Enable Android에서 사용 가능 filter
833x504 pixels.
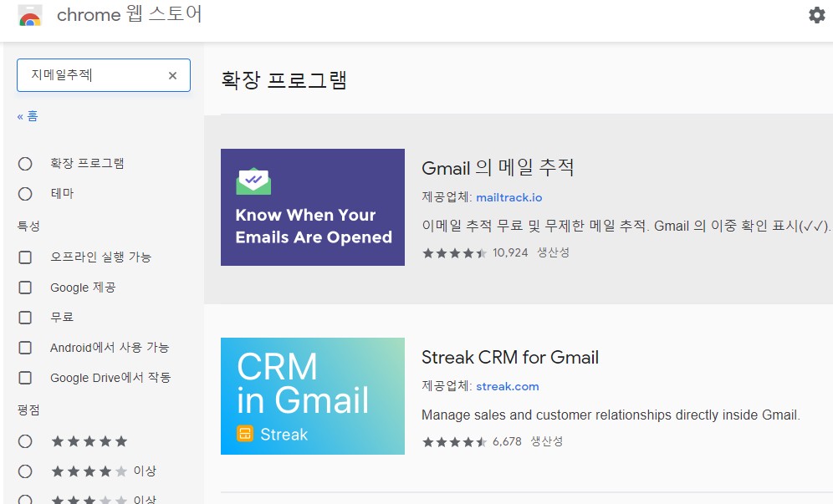point(25,348)
